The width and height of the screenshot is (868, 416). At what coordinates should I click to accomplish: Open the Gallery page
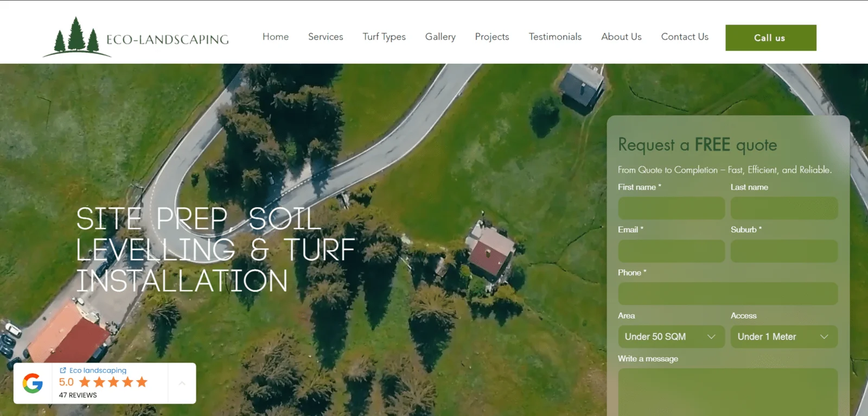(440, 37)
